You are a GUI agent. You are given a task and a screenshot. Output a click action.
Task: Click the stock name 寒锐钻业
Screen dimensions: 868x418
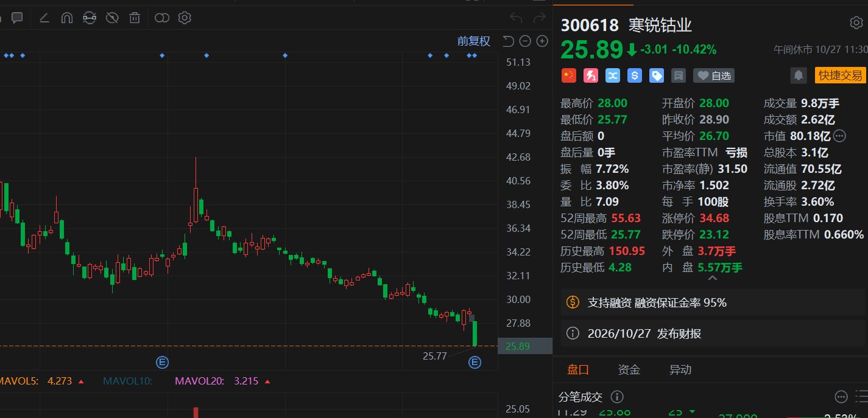coord(660,25)
